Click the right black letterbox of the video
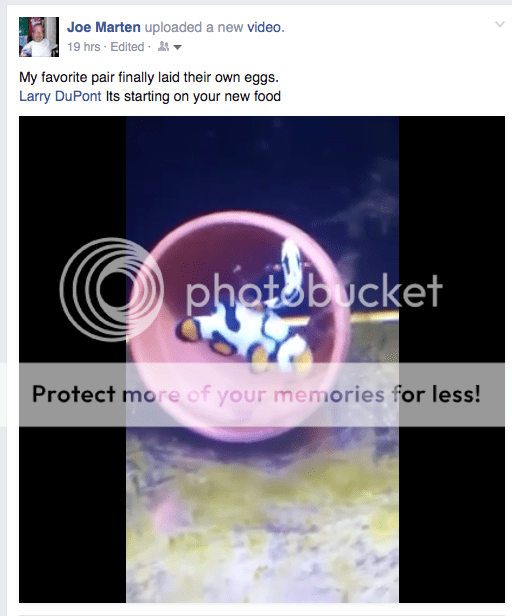Image resolution: width=512 pixels, height=616 pixels. click(x=452, y=359)
